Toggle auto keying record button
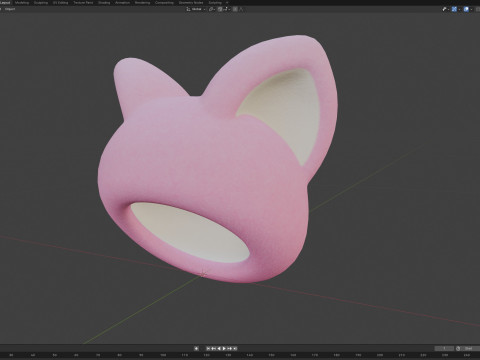The height and width of the screenshot is (360, 480). (196, 348)
